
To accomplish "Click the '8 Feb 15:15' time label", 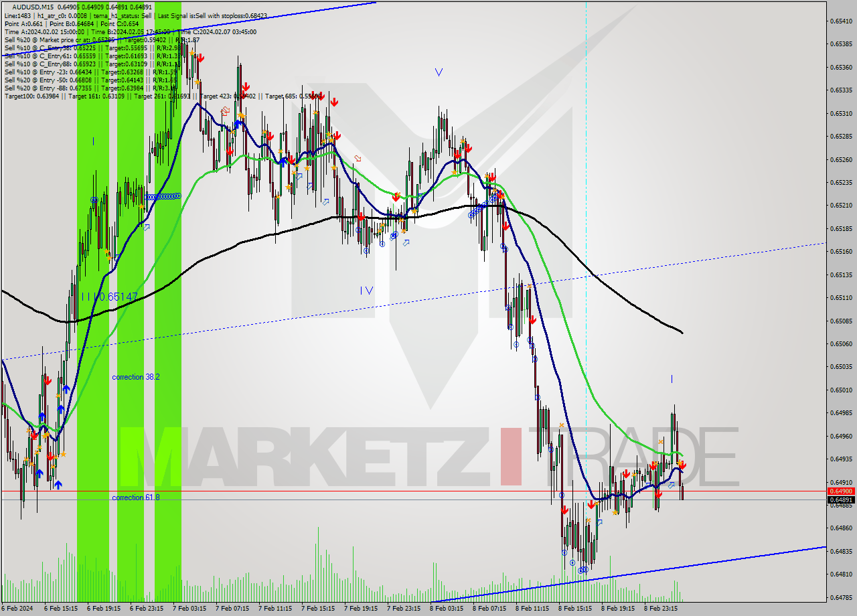I will pos(575,609).
